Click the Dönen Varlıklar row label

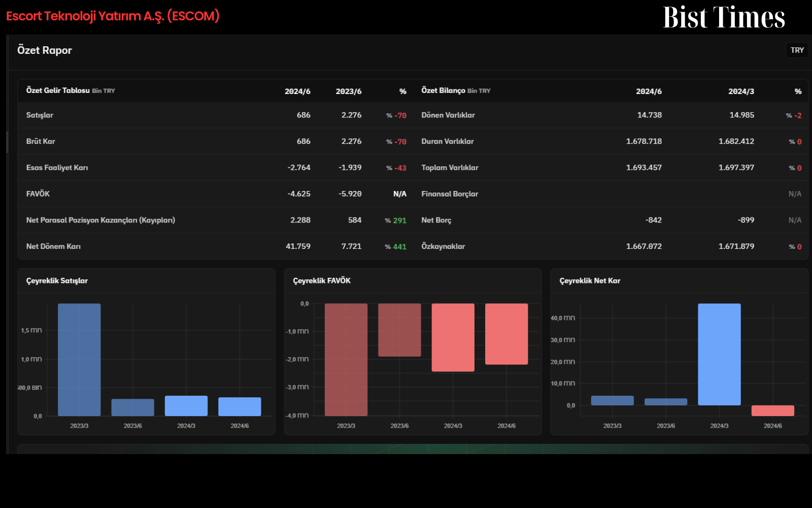tap(448, 115)
